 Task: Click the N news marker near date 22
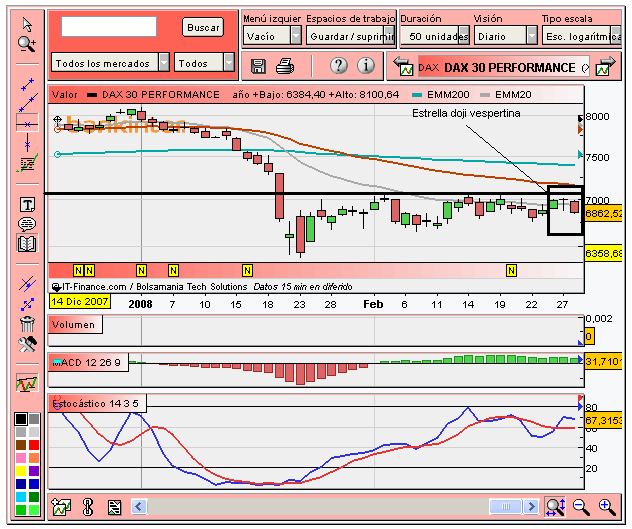[511, 271]
